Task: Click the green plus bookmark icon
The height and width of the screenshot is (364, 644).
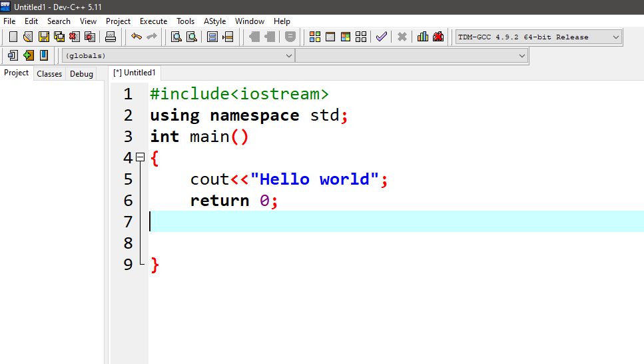Action: pyautogui.click(x=29, y=55)
